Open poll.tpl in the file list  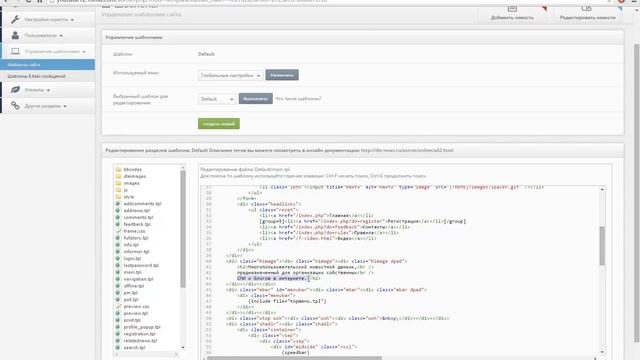(x=131, y=300)
